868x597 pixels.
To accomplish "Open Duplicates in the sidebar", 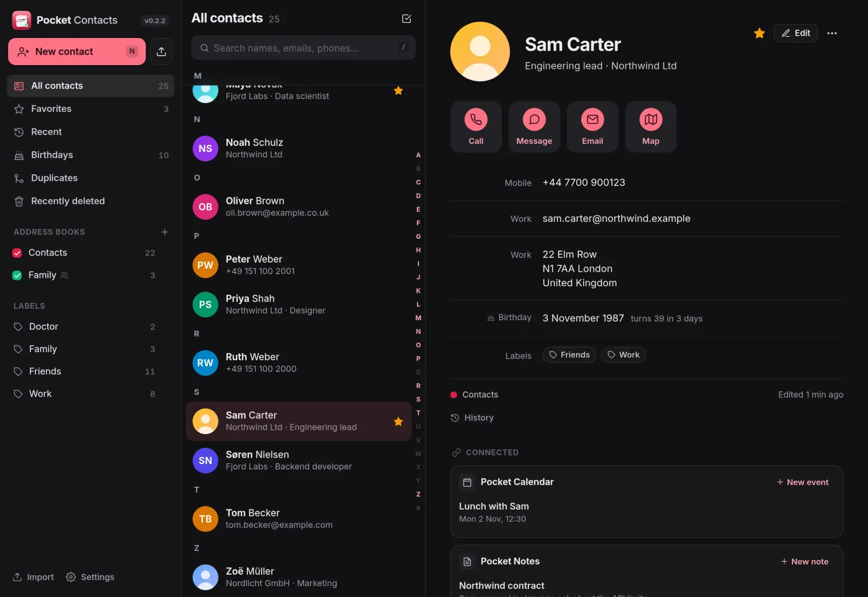I will tap(91, 178).
